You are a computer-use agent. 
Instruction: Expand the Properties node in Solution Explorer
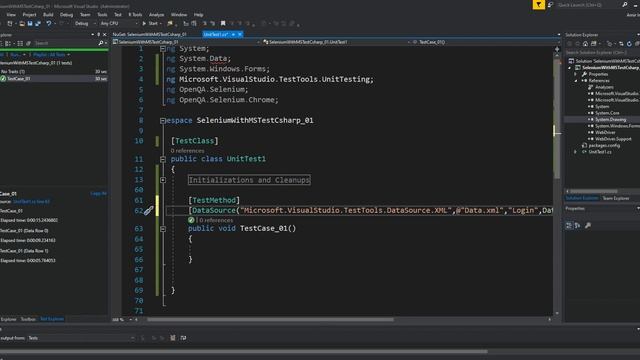coord(576,74)
